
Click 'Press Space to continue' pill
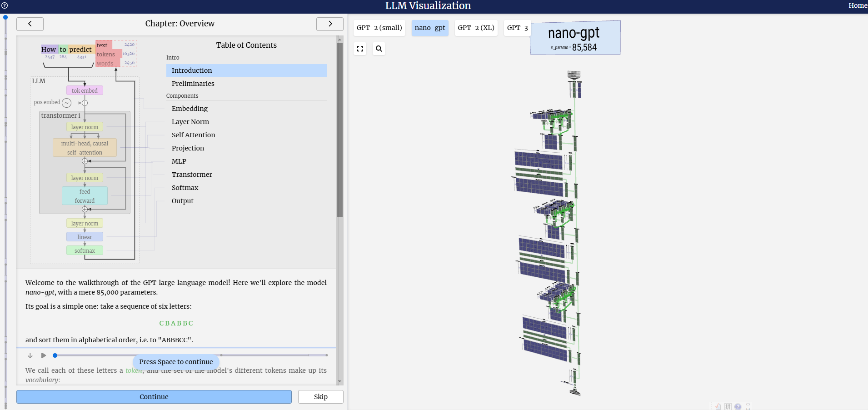pos(176,362)
